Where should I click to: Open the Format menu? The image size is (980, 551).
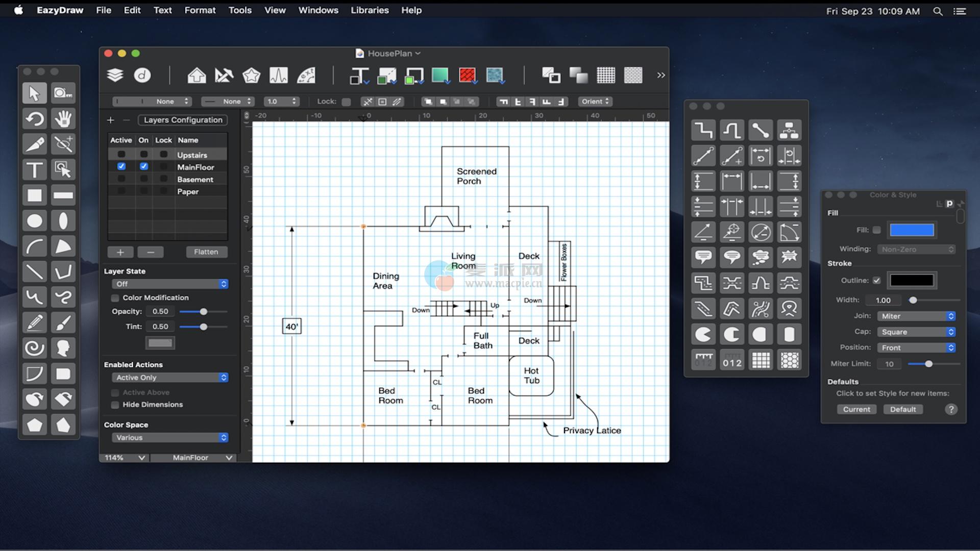(x=200, y=10)
